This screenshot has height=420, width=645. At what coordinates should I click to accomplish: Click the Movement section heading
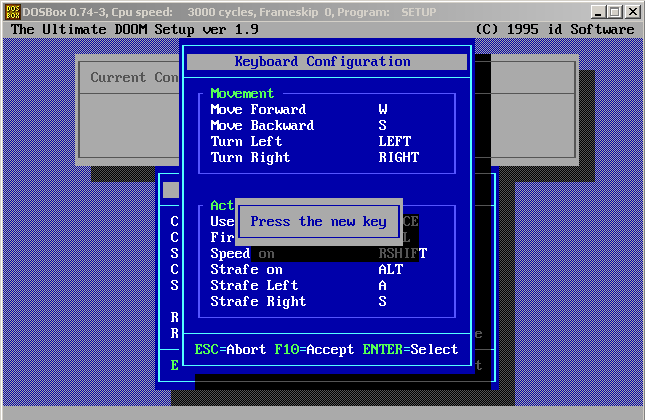(242, 93)
